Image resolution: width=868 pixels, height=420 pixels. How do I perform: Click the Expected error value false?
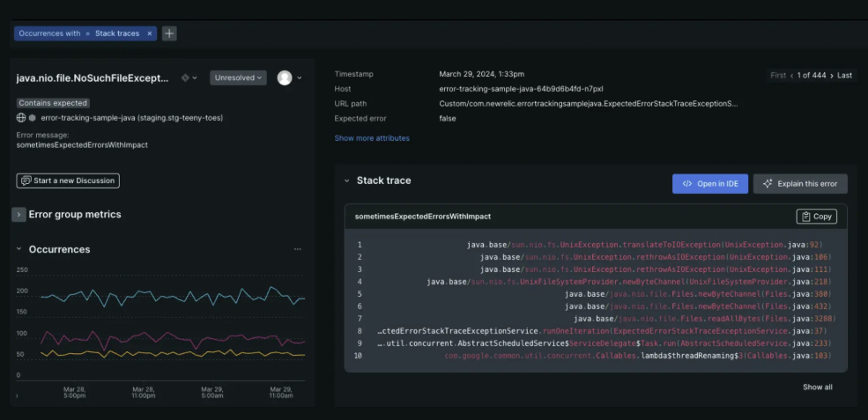click(448, 118)
